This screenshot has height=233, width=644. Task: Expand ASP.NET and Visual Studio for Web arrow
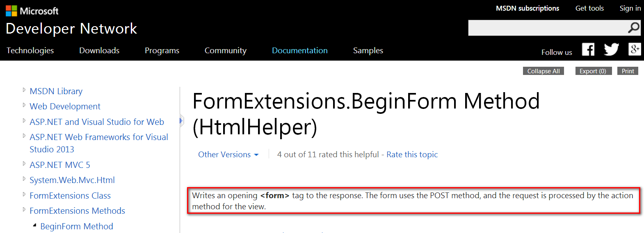tap(24, 120)
